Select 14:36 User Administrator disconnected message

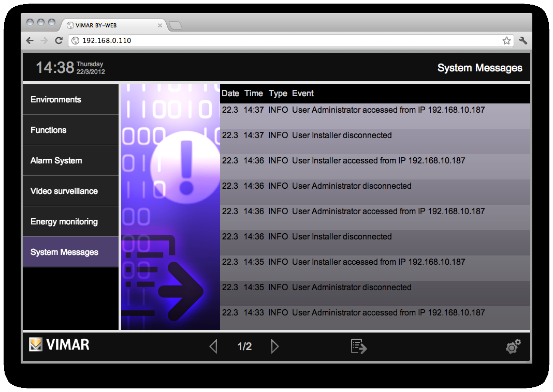point(375,192)
